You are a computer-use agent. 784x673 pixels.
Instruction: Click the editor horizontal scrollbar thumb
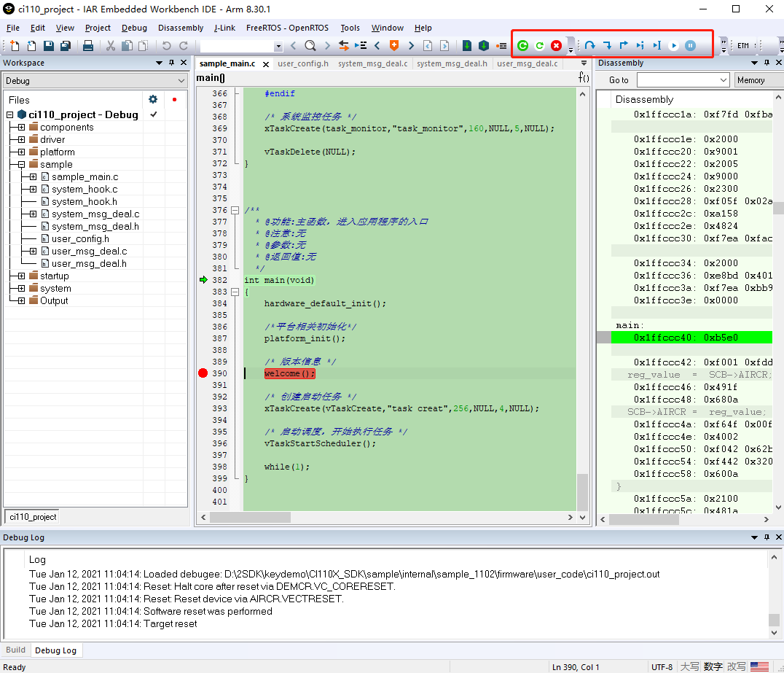250,518
